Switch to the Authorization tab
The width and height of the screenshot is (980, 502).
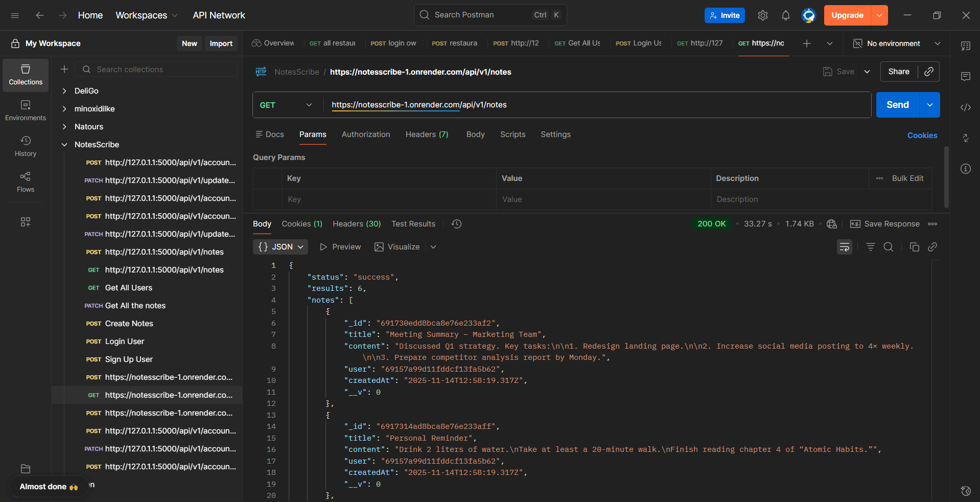[366, 134]
